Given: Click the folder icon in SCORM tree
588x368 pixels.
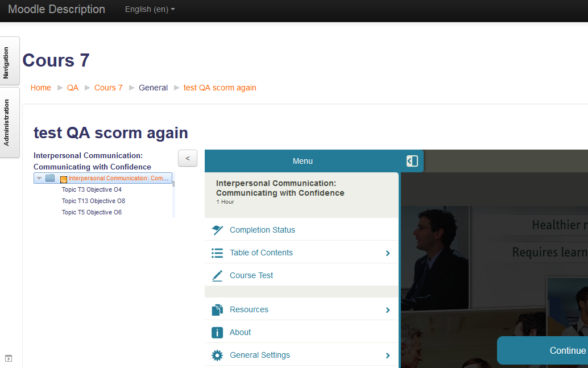Looking at the screenshot, I should coord(50,178).
